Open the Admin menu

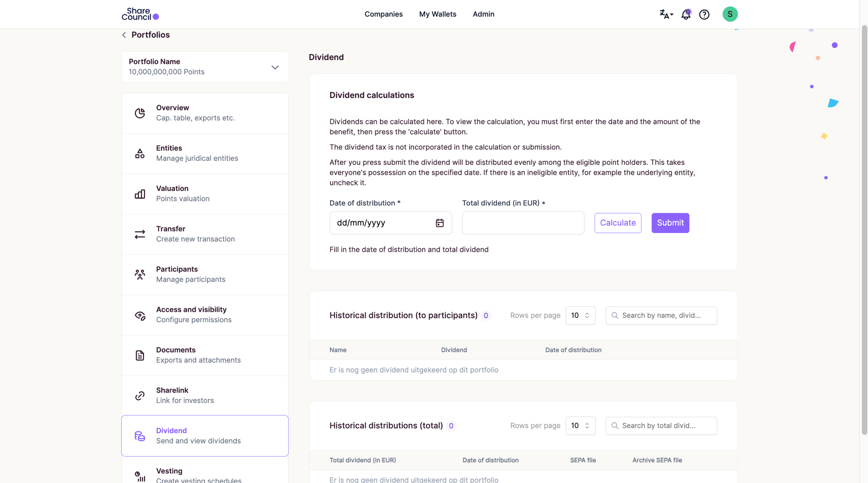coord(483,14)
